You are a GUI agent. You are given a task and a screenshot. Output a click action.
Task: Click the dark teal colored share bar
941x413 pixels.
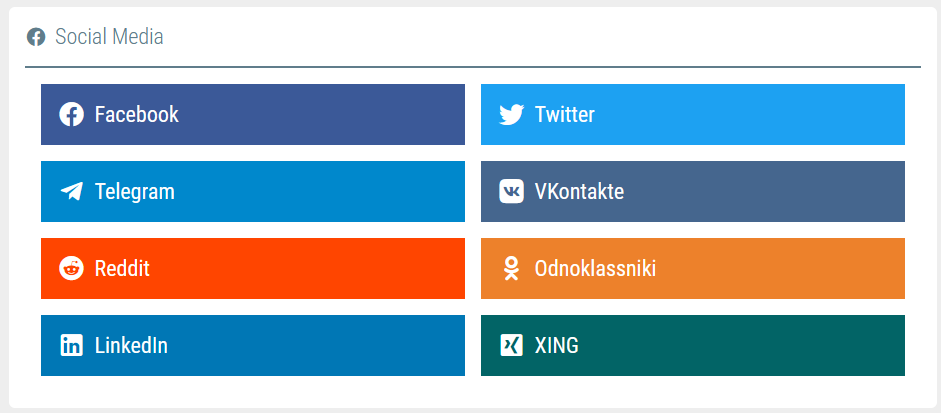[693, 345]
